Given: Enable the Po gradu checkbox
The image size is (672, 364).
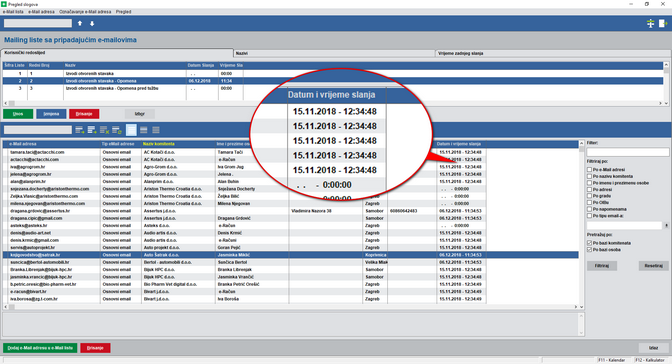Looking at the screenshot, I should tap(589, 196).
